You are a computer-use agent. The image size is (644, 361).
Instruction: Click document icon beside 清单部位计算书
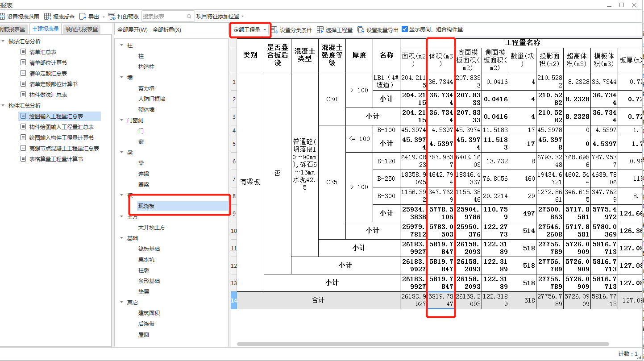23,62
